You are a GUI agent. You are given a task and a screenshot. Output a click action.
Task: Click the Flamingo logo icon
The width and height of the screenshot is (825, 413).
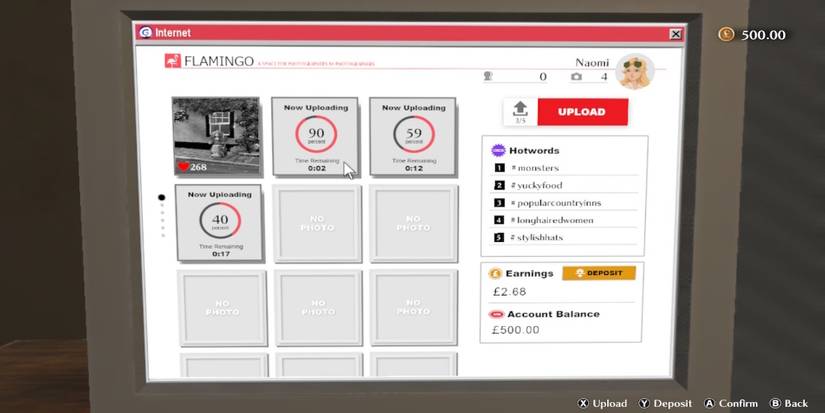tap(173, 61)
